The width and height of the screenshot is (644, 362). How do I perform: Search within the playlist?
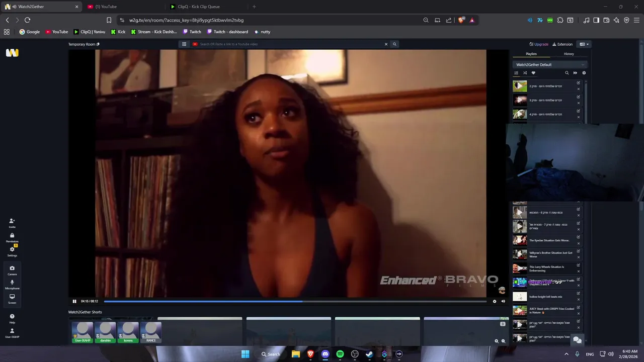(x=567, y=73)
